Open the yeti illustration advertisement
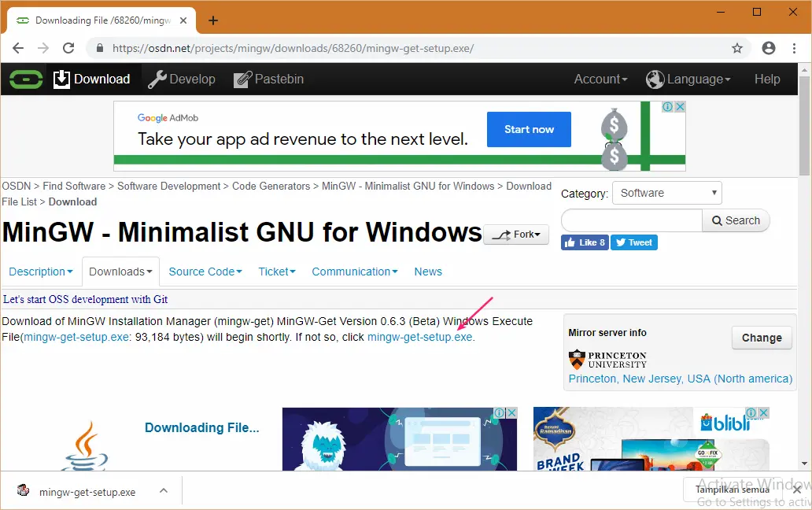 pyautogui.click(x=399, y=439)
